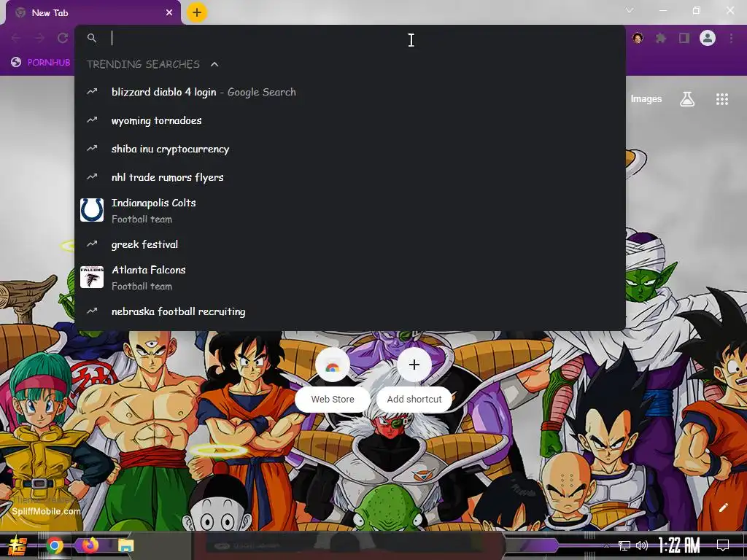
Task: Customize this page with pencil icon
Action: (x=723, y=507)
